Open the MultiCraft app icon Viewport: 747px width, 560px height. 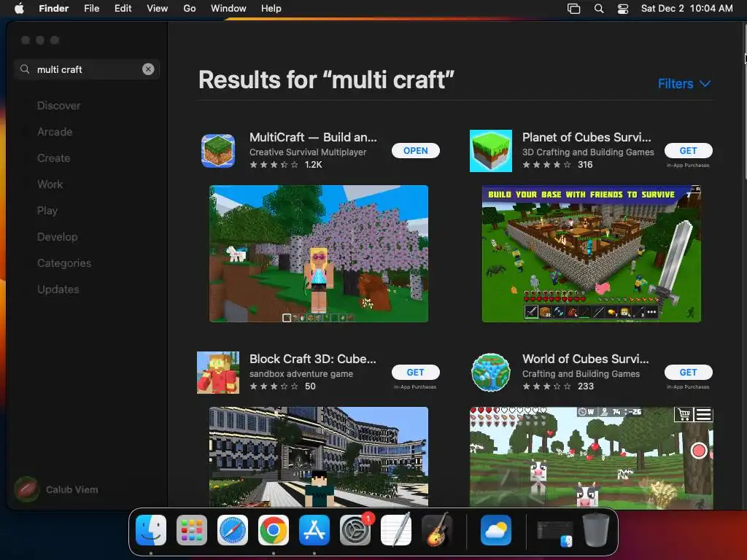point(218,151)
